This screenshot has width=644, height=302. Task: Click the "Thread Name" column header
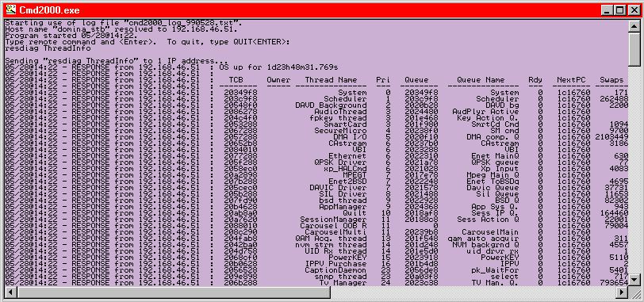point(331,80)
